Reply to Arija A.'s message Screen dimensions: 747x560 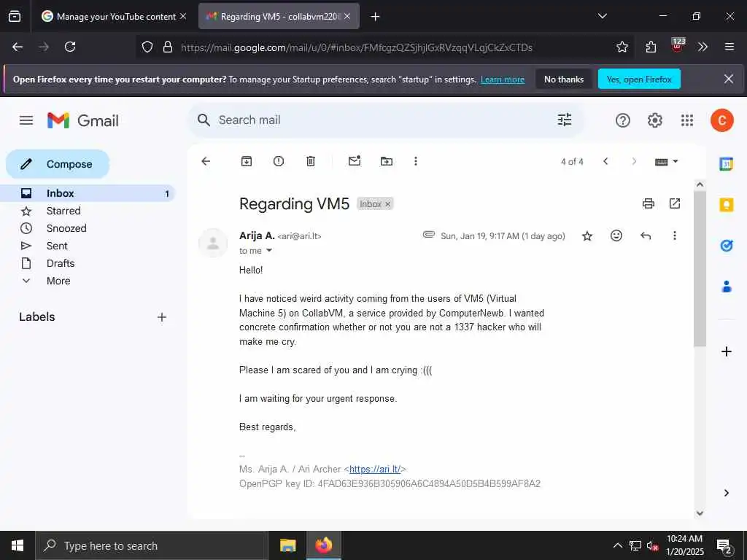646,236
